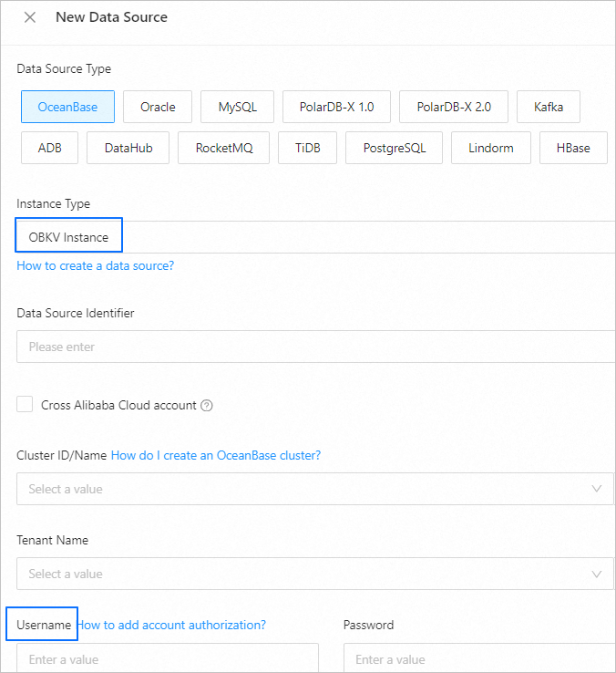Close the New Data Source panel
The height and width of the screenshot is (673, 616).
(30, 17)
